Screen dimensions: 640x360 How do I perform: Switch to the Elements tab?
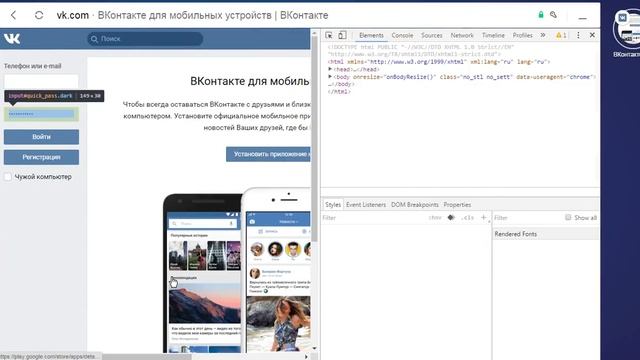tap(371, 36)
